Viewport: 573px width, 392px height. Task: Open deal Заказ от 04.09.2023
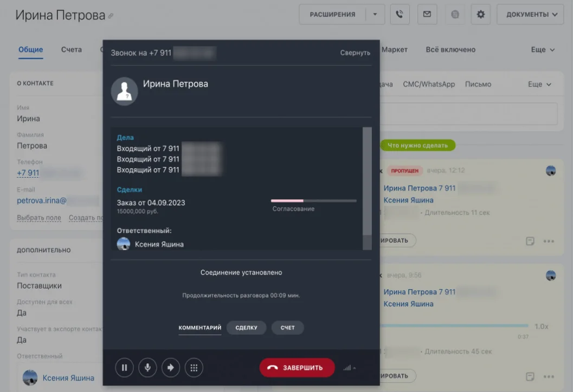pos(151,202)
